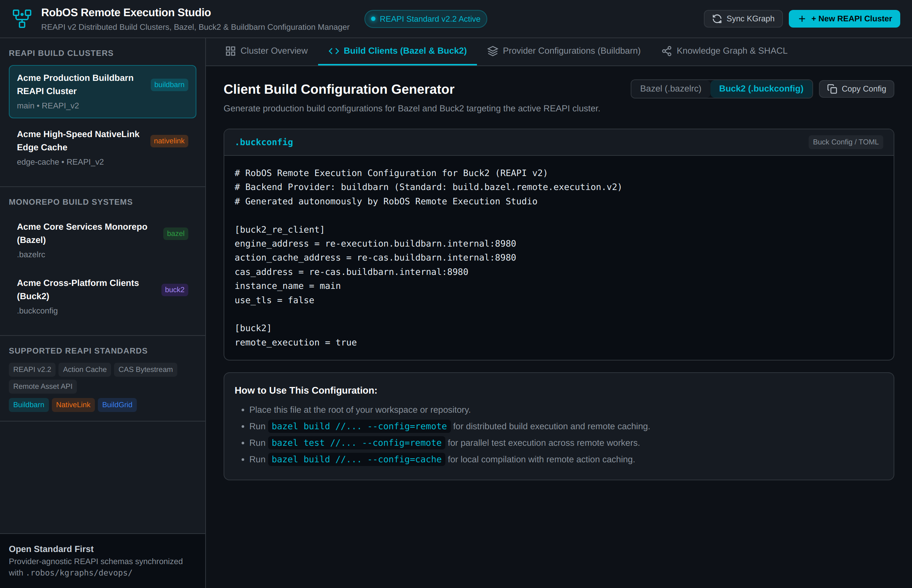Click the copy icon in Copy Config

[x=832, y=89]
